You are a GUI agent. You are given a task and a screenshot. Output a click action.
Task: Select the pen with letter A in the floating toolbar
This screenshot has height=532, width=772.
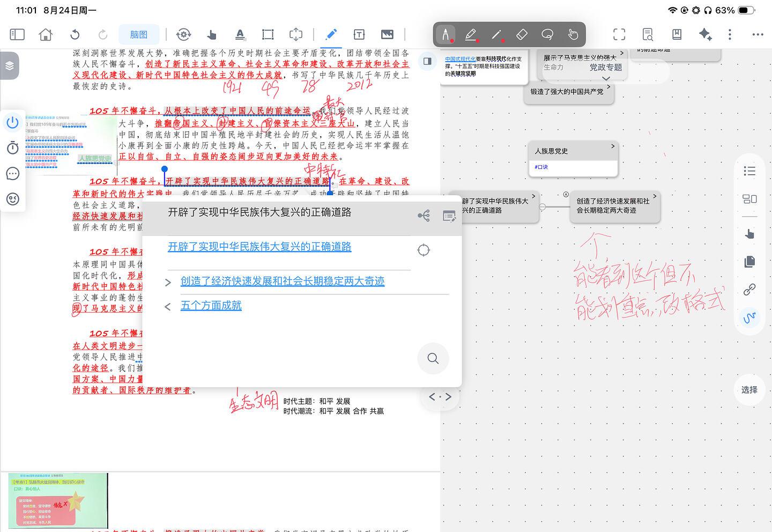[445, 35]
